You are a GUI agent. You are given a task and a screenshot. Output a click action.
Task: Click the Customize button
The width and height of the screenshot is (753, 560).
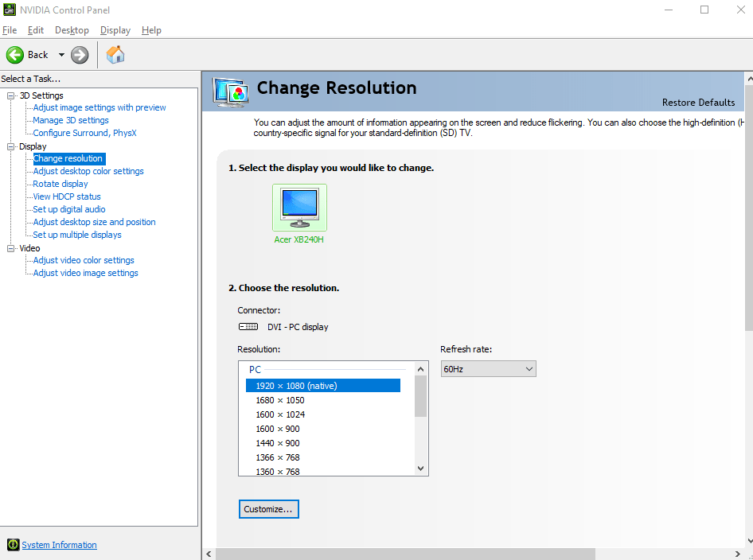pyautogui.click(x=268, y=508)
